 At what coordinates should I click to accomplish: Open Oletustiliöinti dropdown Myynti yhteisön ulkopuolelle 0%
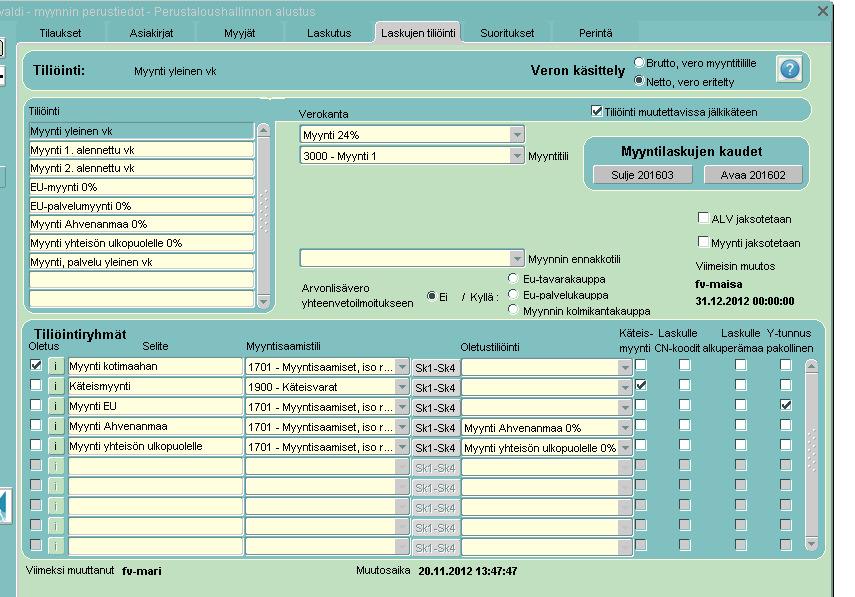[x=625, y=448]
